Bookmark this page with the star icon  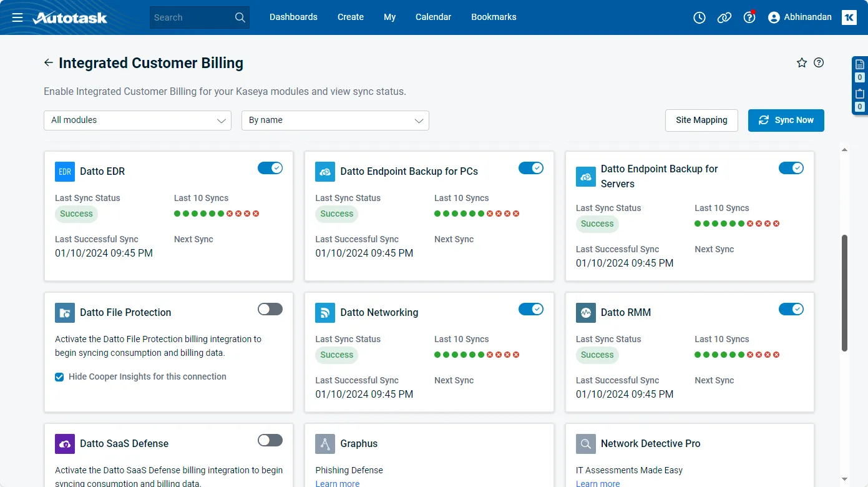(802, 62)
